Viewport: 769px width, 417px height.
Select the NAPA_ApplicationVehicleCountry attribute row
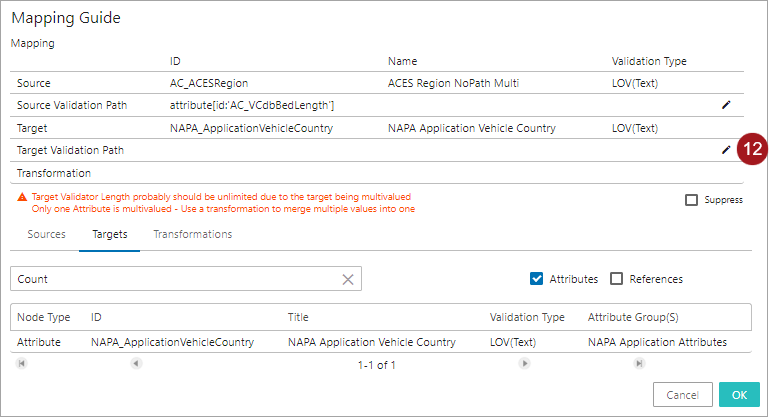click(x=172, y=342)
